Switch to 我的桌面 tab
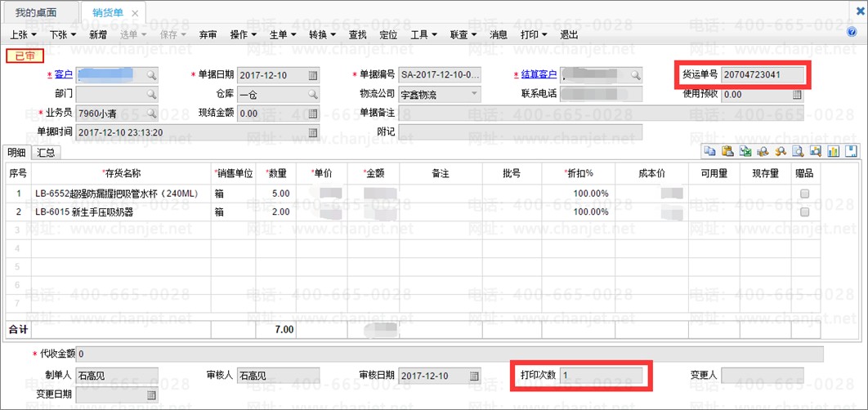Viewport: 868px width, 410px height. 36,13
